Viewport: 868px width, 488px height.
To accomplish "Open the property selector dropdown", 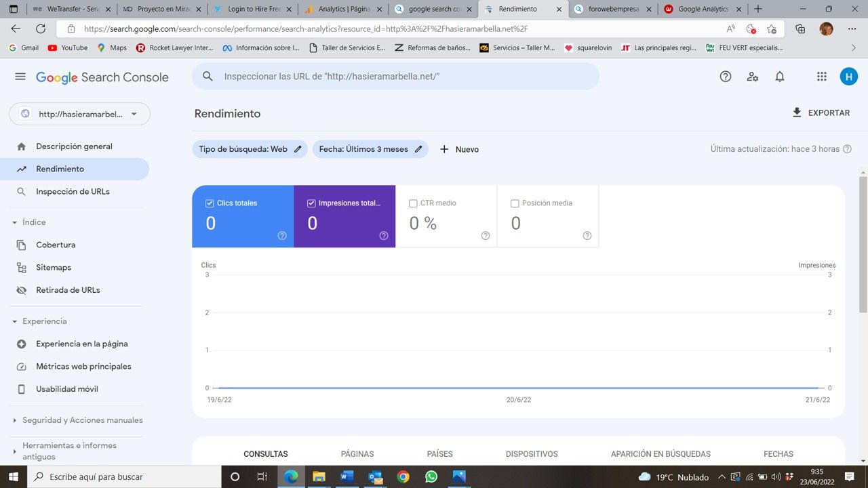I will pyautogui.click(x=80, y=114).
